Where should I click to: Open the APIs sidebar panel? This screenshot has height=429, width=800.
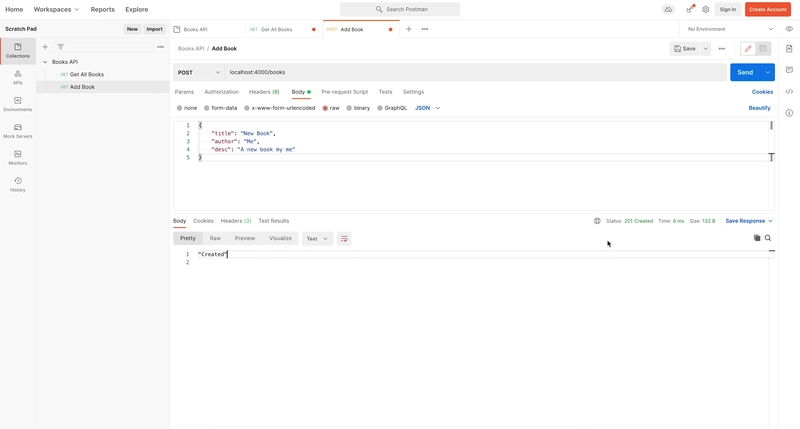18,78
